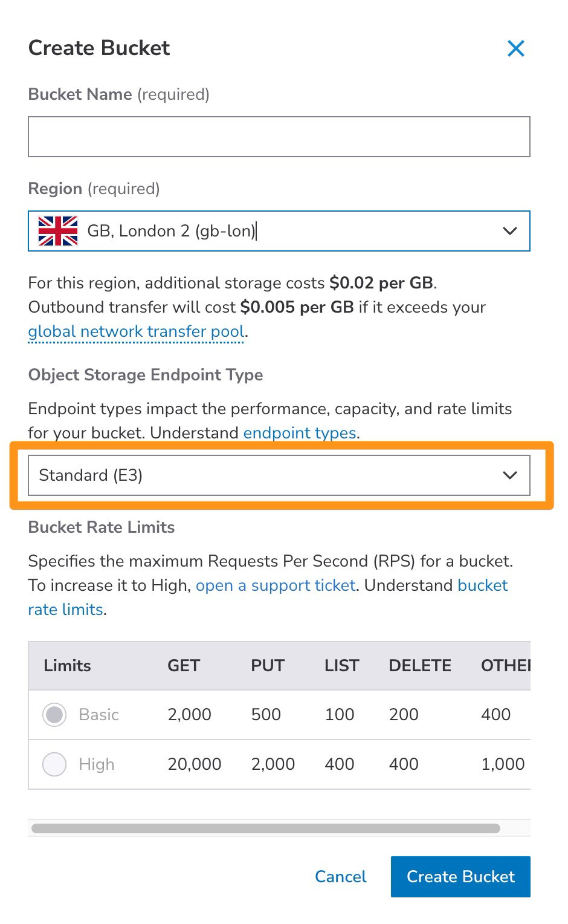
Task: Open the Standard (E3) endpoint type dropdown
Action: tap(279, 475)
